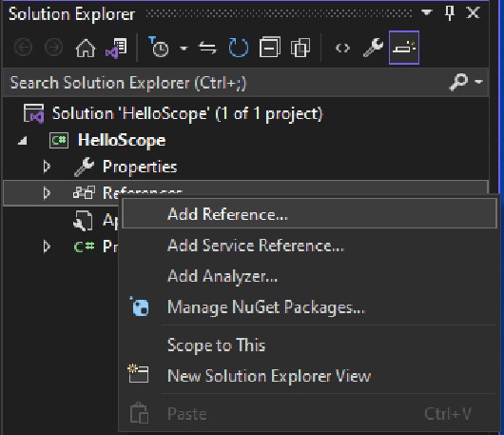Choose Add Service Reference...
504x435 pixels.
[x=310, y=246]
